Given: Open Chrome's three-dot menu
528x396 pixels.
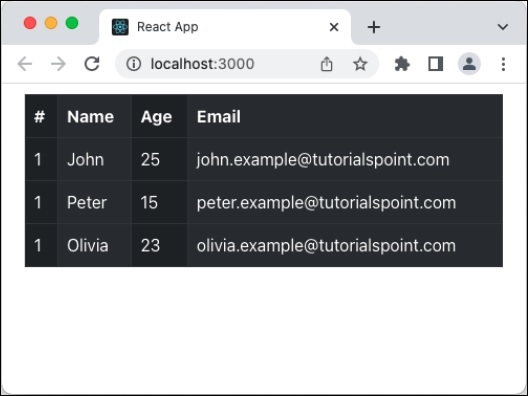Looking at the screenshot, I should pyautogui.click(x=503, y=64).
